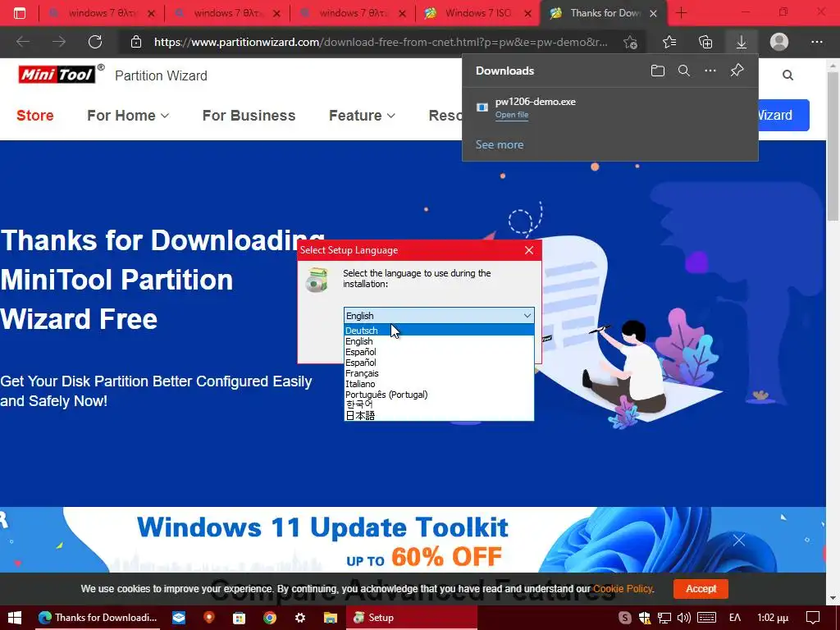Click the site lock icon in address bar
This screenshot has width=840, height=630.
pos(136,42)
